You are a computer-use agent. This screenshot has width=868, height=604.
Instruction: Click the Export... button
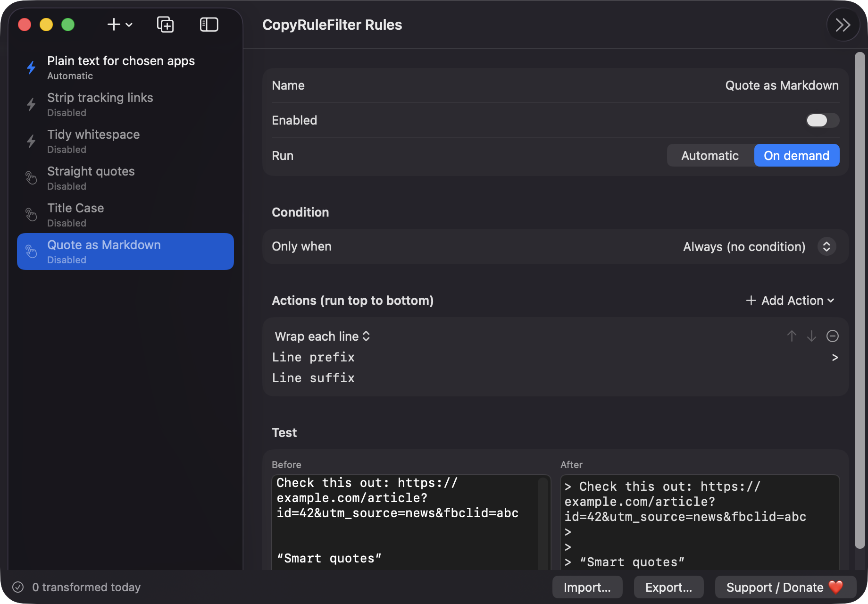668,587
